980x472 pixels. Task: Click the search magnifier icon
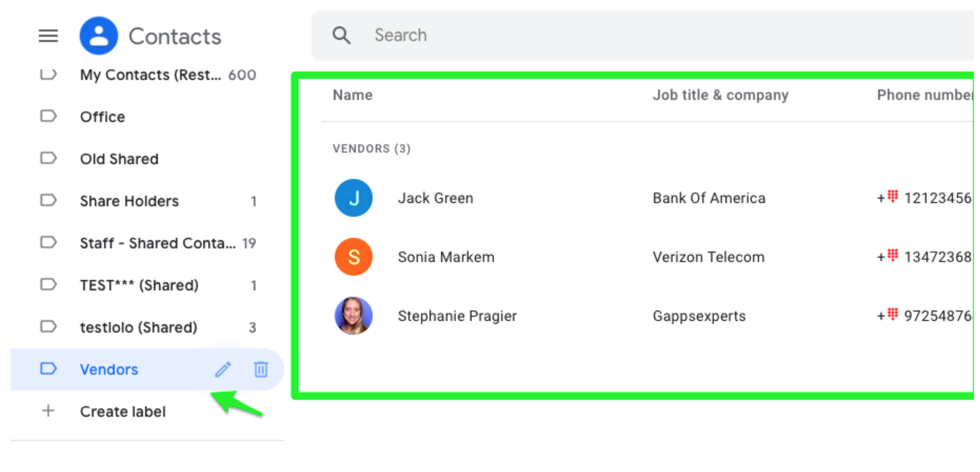[341, 35]
